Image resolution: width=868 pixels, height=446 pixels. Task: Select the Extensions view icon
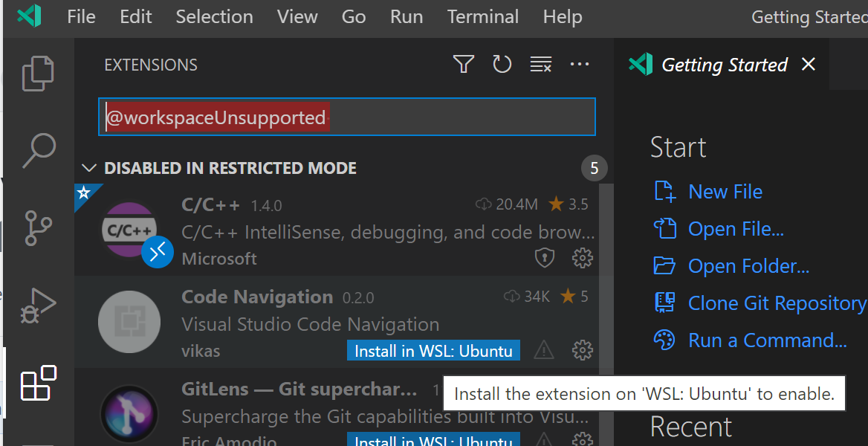point(38,383)
